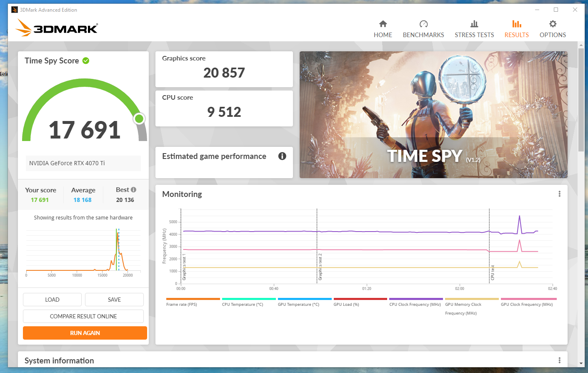Open BENCHMARKS from the top navigation

pos(423,29)
